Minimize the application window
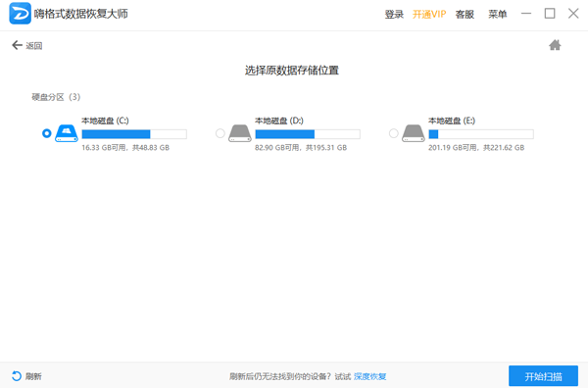Image resolution: width=588 pixels, height=388 pixels. tap(526, 14)
